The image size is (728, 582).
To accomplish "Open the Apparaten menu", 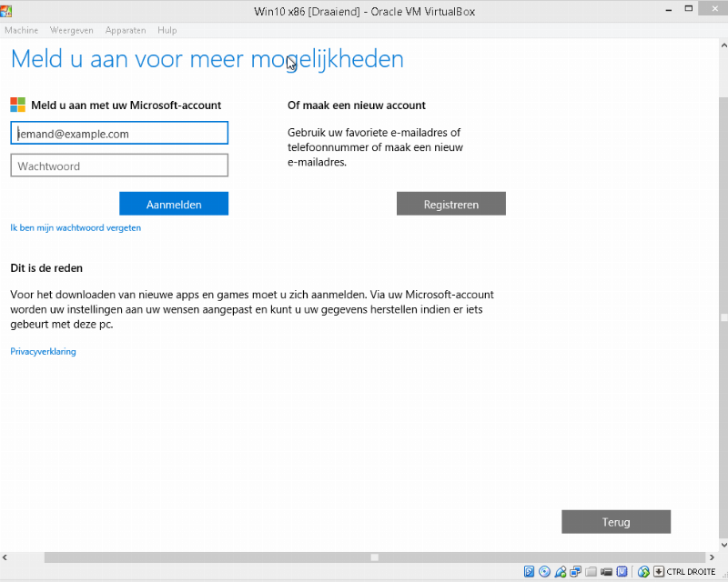I will click(126, 30).
